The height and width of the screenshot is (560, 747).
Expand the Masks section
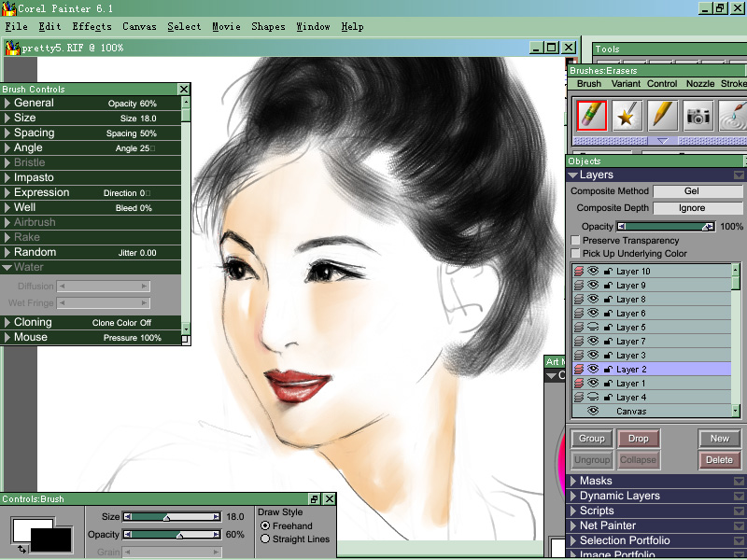573,481
